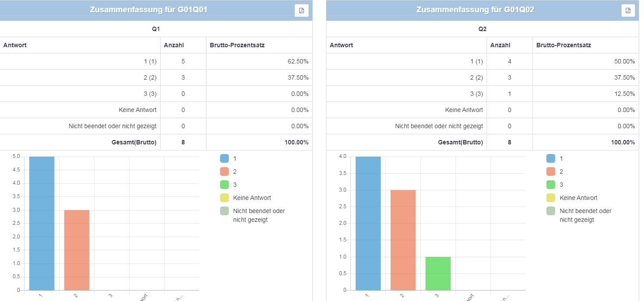Click the "Zusammenfassung für G01Q01" panel header
This screenshot has height=301, width=644.
148,10
